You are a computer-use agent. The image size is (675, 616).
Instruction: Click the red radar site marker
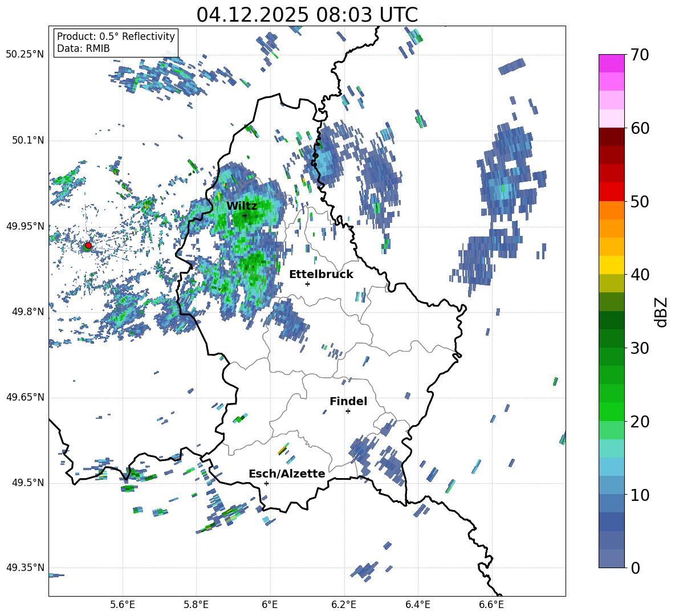pyautogui.click(x=88, y=246)
